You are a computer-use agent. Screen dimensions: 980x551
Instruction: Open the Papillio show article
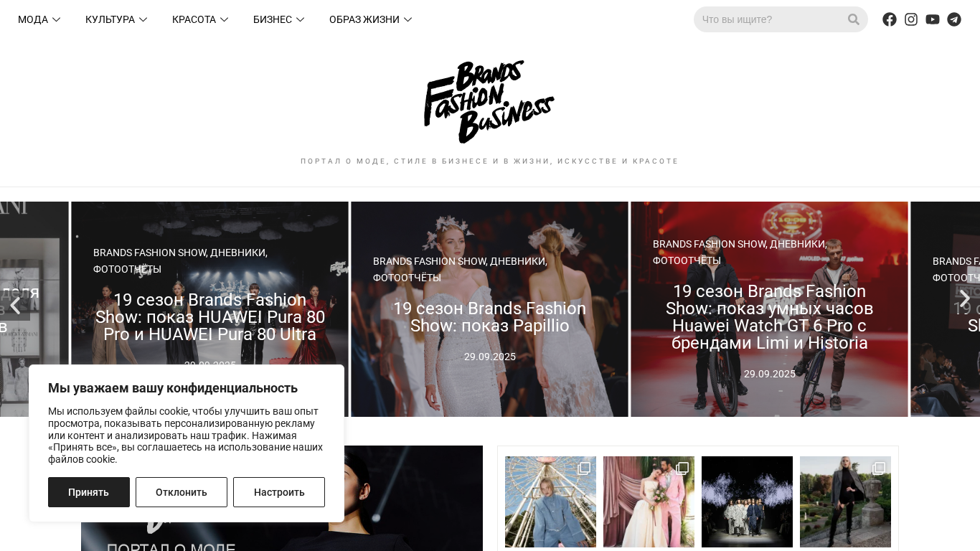[x=490, y=317]
